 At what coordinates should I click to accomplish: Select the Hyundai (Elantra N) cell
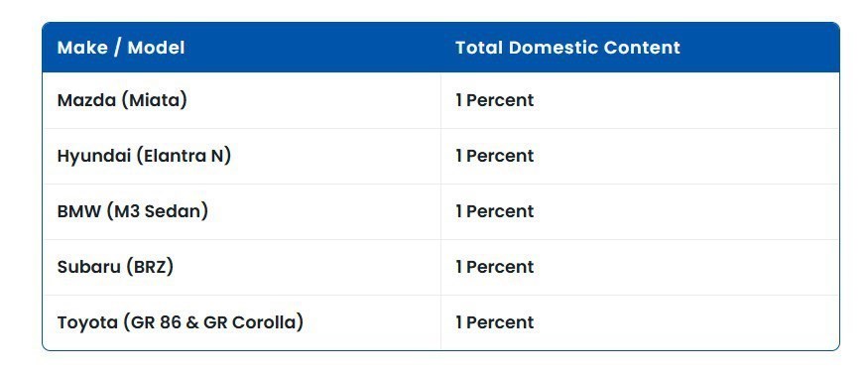tap(241, 156)
